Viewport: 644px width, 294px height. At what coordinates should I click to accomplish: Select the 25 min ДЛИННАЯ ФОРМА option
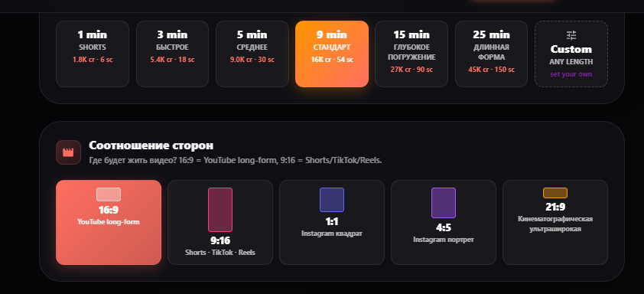coord(491,54)
